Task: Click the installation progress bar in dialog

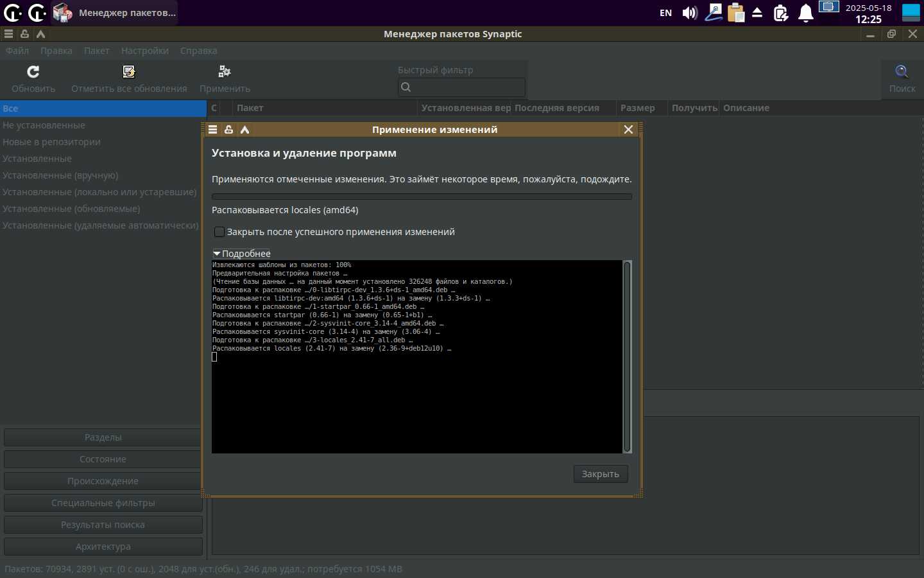Action: click(x=422, y=197)
